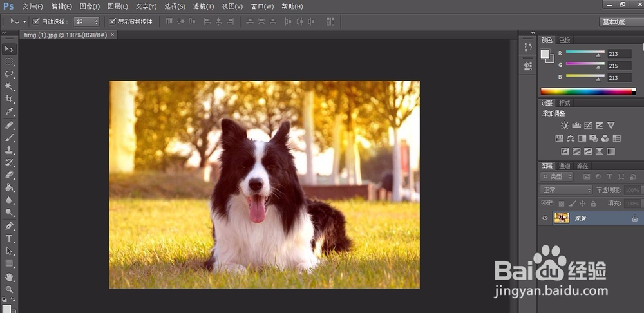The image size is (644, 313).
Task: Open the 文件(F) menu
Action: coord(32,6)
